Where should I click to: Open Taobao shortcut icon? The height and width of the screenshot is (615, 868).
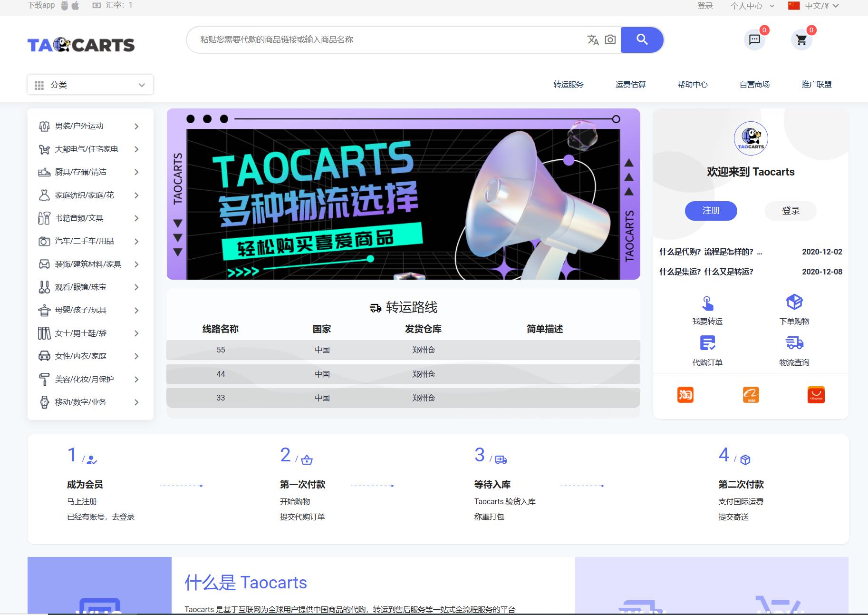(685, 394)
